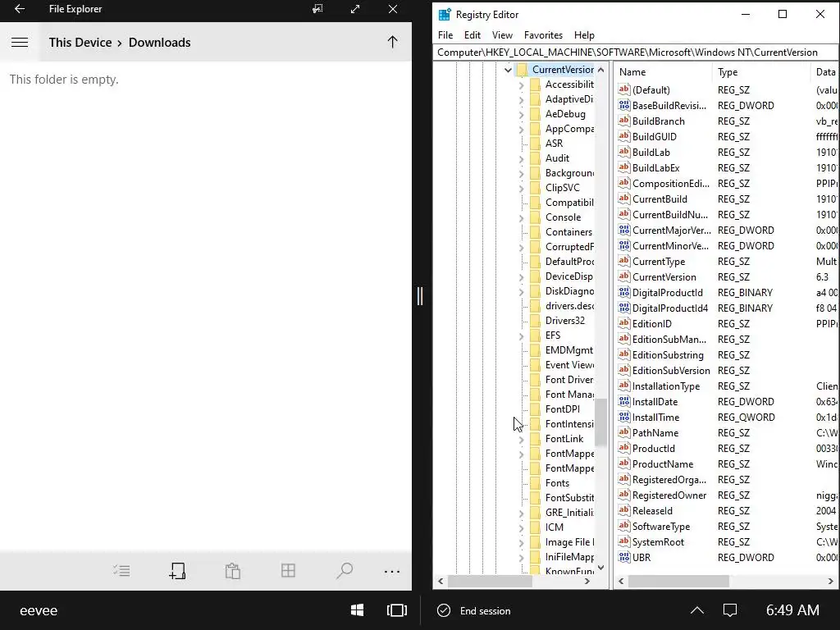Open the File menu in Registry Editor
Viewport: 840px width, 630px height.
tap(445, 34)
